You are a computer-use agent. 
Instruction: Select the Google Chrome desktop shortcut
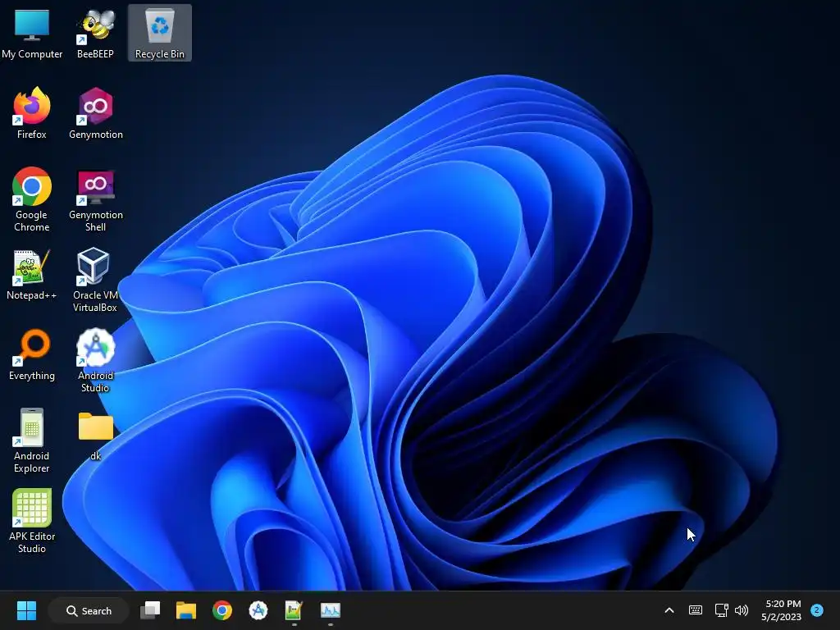pyautogui.click(x=32, y=199)
